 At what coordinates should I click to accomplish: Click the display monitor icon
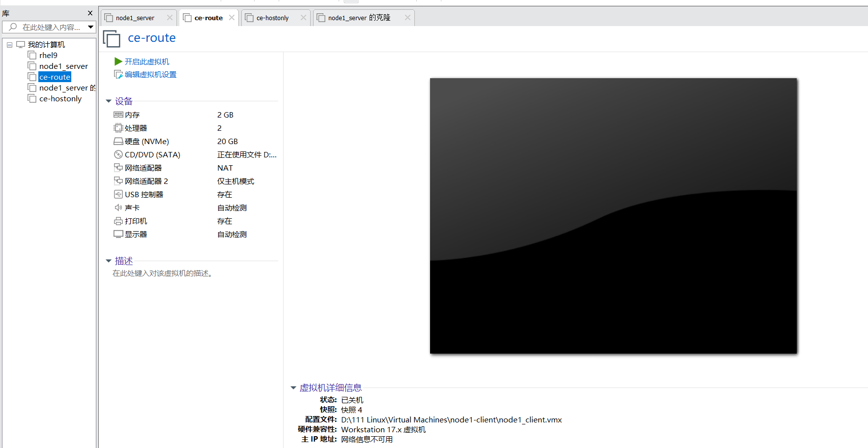click(x=118, y=234)
